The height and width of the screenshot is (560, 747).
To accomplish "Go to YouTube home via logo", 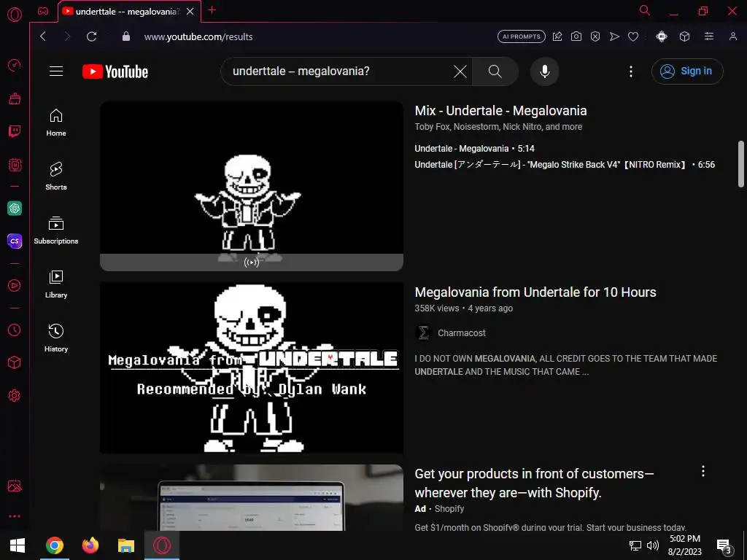I will pos(115,71).
